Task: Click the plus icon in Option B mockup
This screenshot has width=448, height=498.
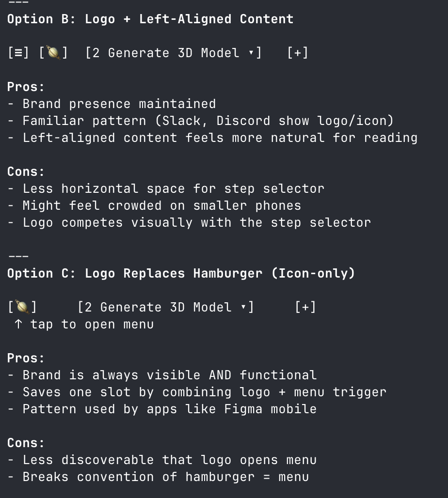Action: click(x=298, y=53)
